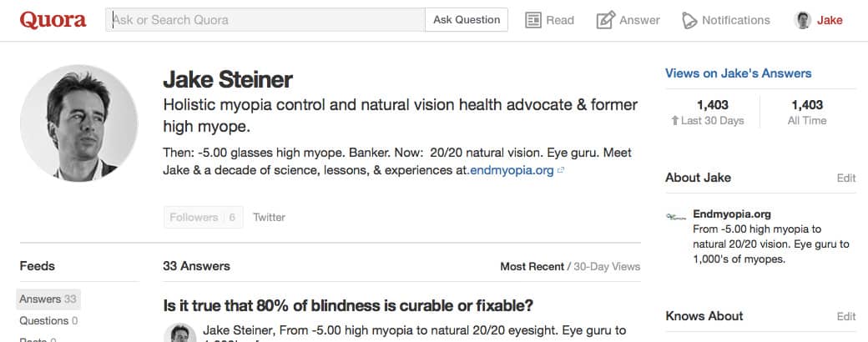Click the external link icon beside endmyopia.org
This screenshot has height=342, width=868.
[561, 170]
